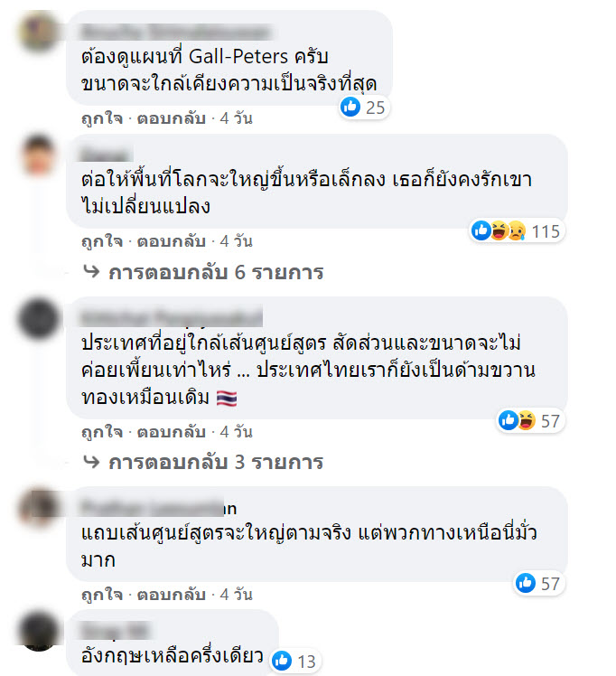Click ตอบกลับ under the song lyric comment

(171, 241)
